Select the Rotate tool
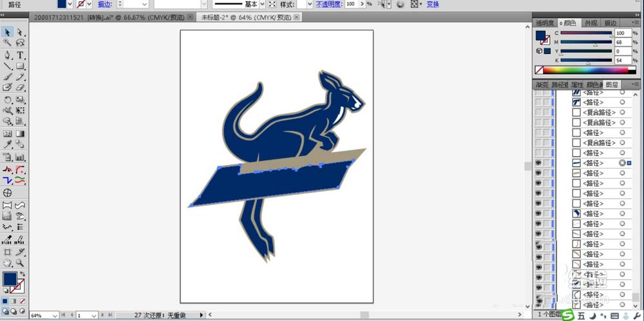 [x=7, y=100]
